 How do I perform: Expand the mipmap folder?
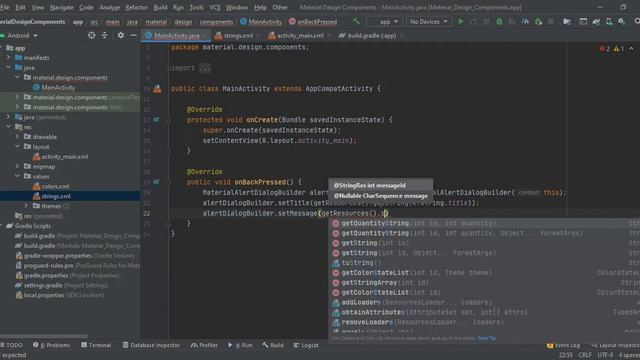pyautogui.click(x=17, y=166)
